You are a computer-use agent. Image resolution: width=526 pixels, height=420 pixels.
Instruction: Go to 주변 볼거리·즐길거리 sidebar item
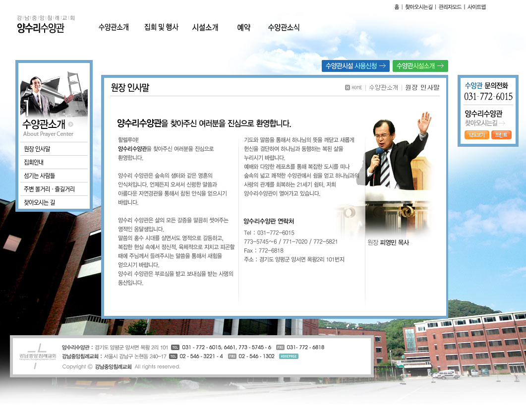click(49, 189)
